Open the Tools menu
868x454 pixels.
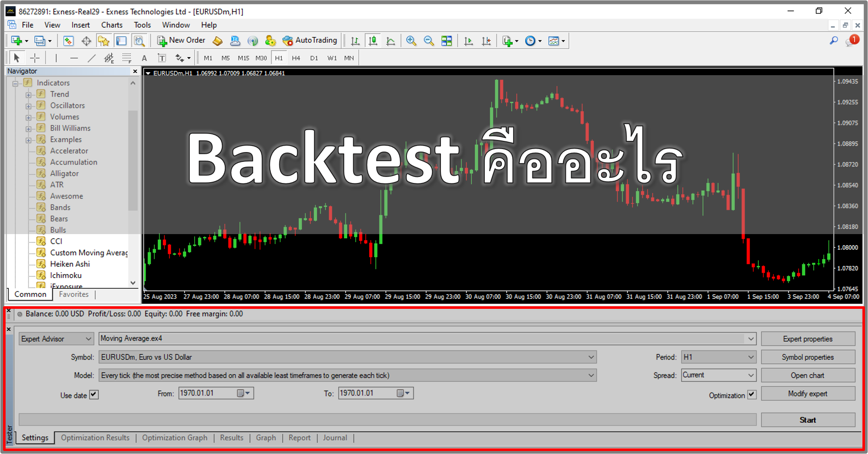point(142,25)
